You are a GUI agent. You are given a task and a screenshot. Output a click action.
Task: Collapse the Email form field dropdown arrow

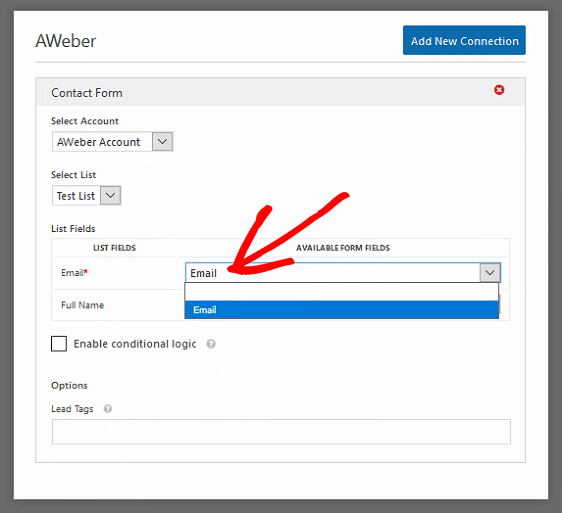[490, 272]
